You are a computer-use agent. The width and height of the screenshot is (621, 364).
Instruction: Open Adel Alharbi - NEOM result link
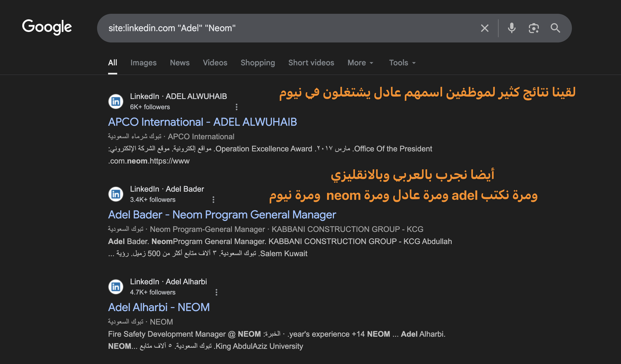pyautogui.click(x=159, y=307)
